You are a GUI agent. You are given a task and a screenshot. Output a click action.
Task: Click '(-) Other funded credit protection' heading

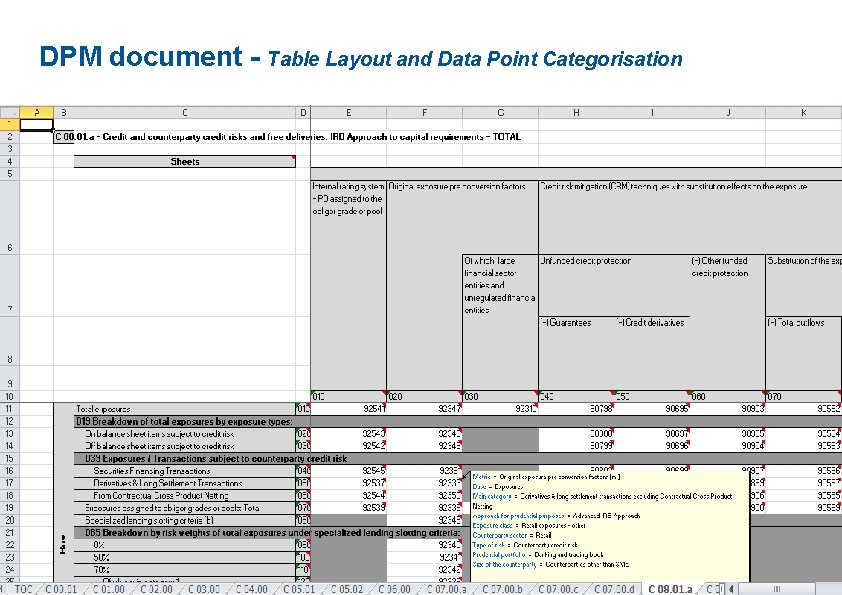(728, 322)
